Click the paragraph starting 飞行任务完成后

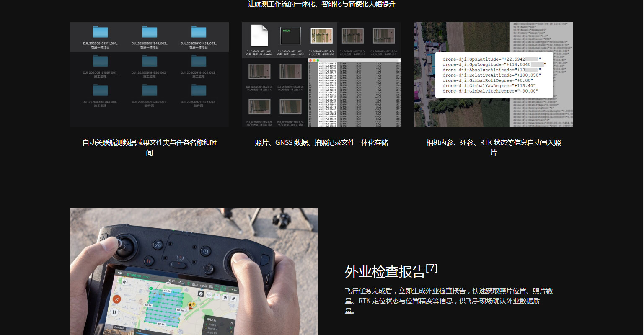[x=449, y=301]
